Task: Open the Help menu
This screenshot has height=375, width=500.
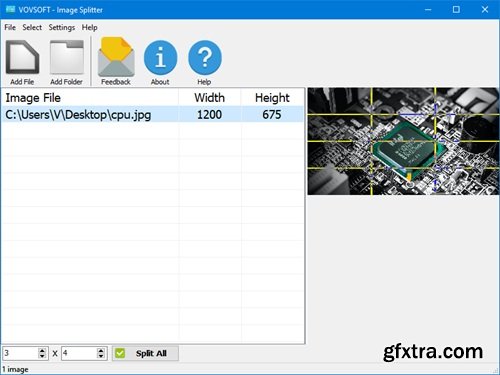Action: [x=90, y=27]
